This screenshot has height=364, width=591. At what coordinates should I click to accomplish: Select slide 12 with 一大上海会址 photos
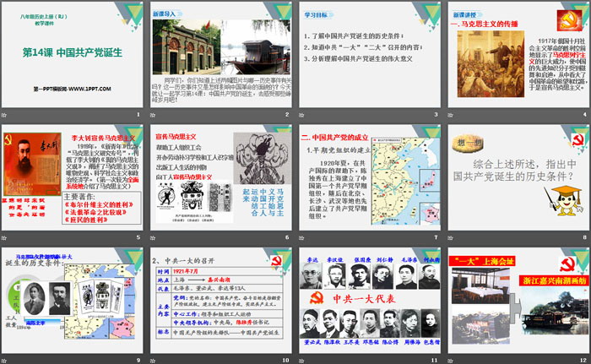pyautogui.click(x=518, y=301)
